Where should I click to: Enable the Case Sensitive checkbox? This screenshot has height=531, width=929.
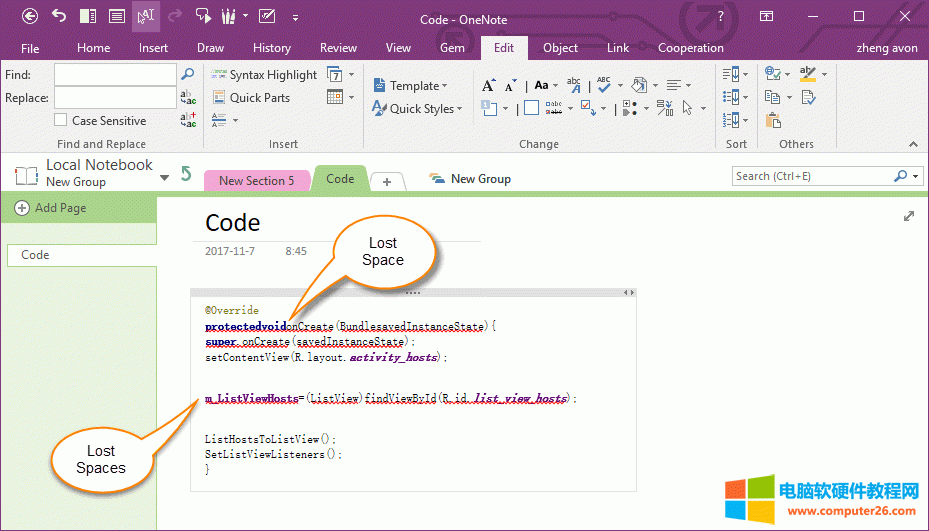pos(61,121)
